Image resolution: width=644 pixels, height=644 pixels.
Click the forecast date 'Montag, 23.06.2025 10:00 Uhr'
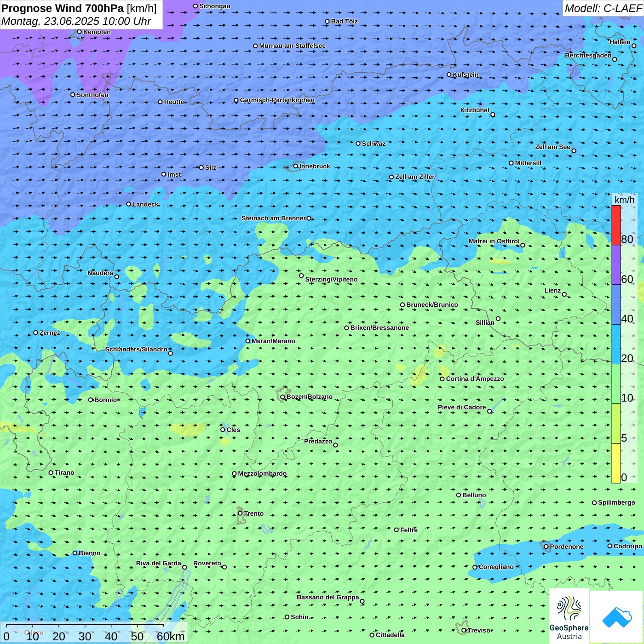(x=76, y=21)
